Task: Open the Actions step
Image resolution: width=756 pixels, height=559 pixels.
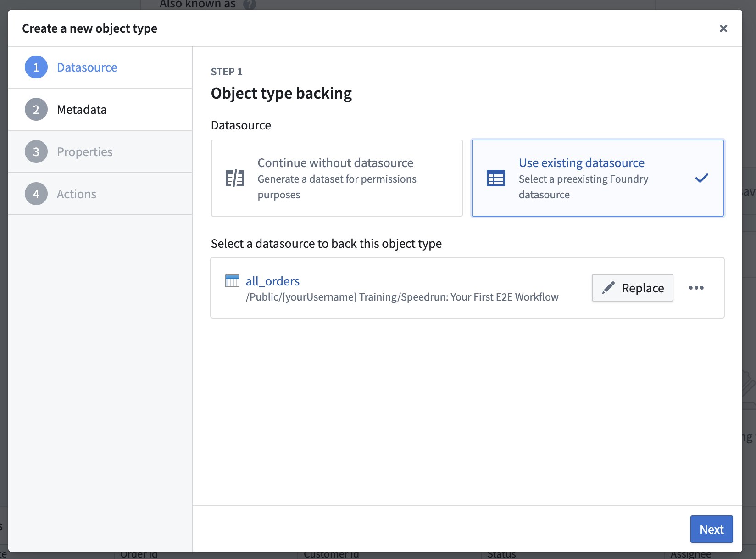Action: pyautogui.click(x=77, y=194)
